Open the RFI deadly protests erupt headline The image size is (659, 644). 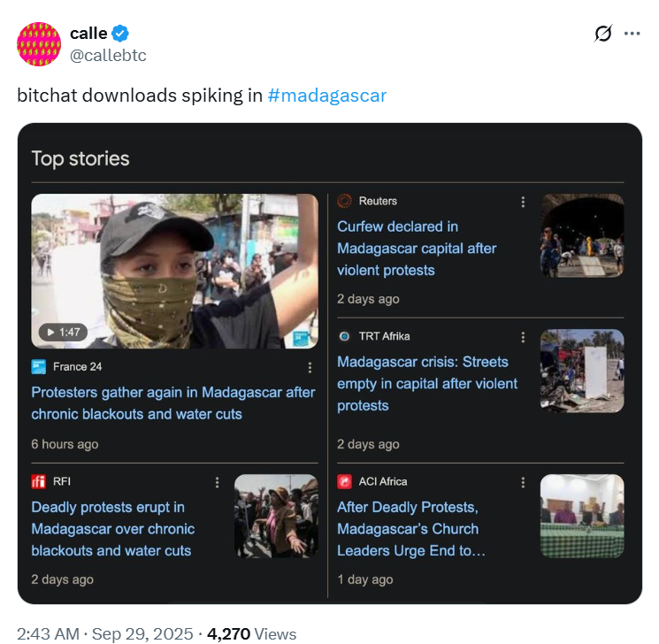112,529
